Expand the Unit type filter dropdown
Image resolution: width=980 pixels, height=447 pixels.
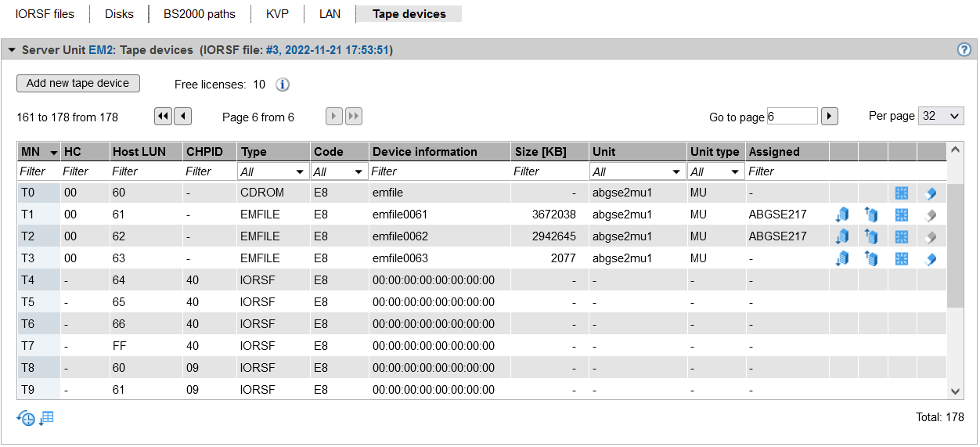pyautogui.click(x=715, y=171)
